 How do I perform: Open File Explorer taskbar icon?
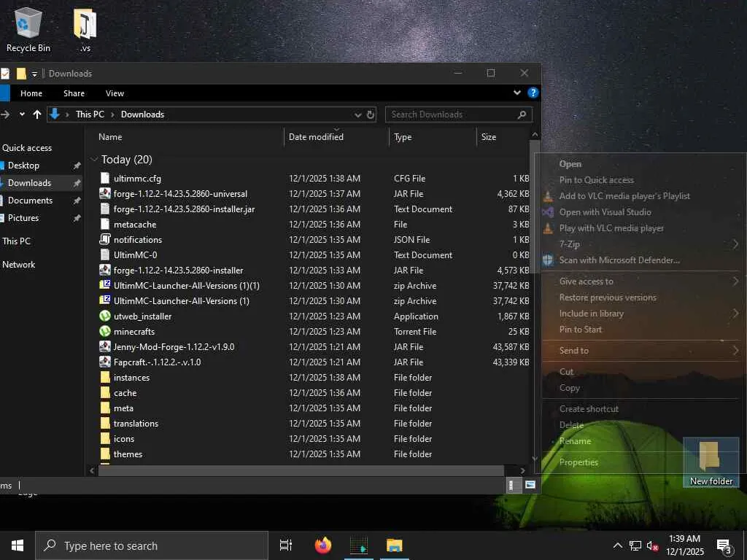(x=395, y=545)
